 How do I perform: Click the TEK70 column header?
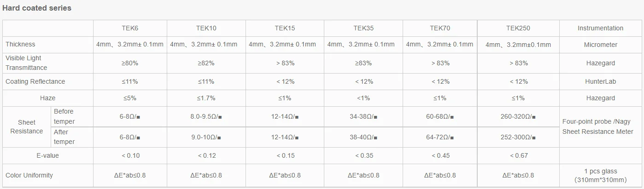(x=440, y=28)
